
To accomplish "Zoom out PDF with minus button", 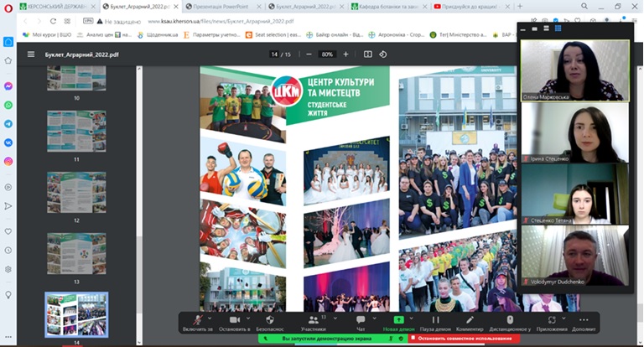I will click(309, 54).
